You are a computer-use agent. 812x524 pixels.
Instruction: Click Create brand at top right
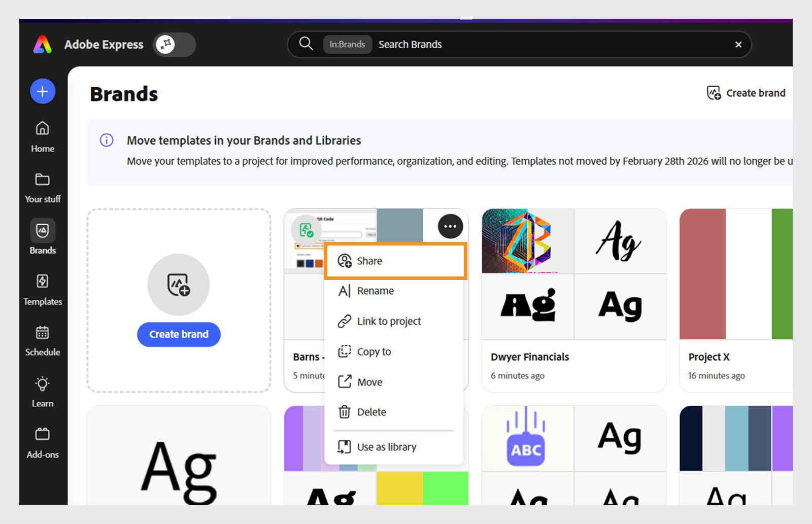(x=746, y=93)
